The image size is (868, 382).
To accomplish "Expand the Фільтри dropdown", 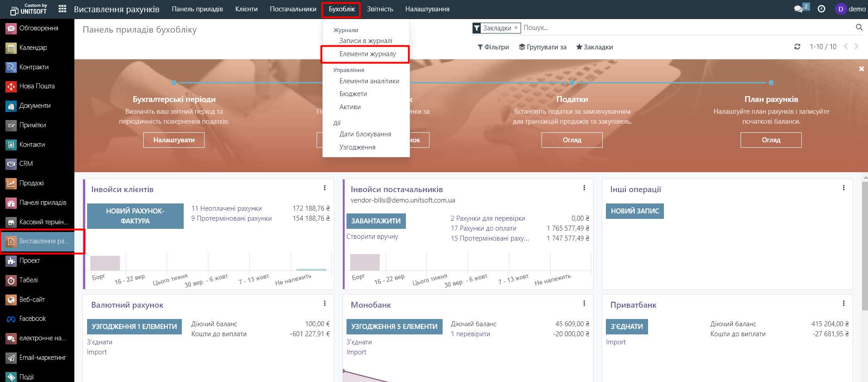I will point(493,47).
